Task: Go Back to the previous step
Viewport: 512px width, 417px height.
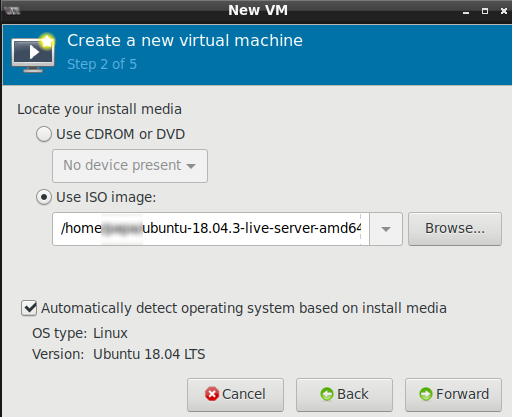Action: click(344, 395)
